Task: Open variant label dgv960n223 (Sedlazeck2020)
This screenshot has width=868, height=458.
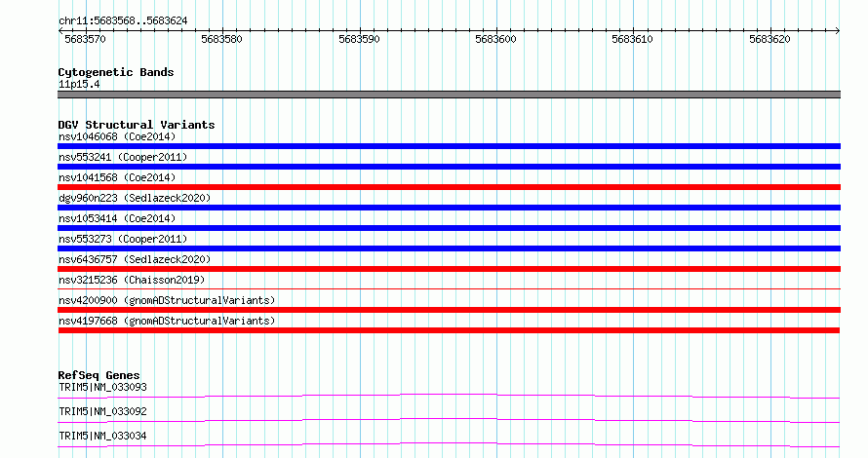Action: tap(135, 198)
